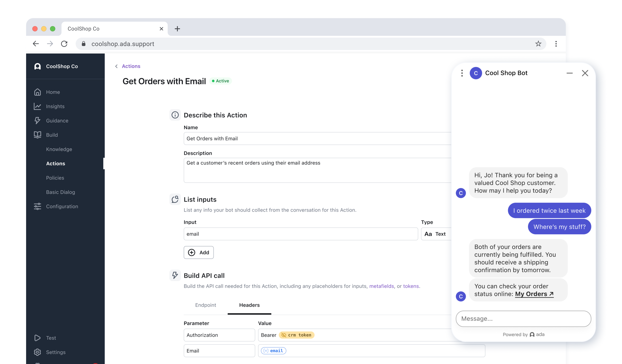Viewport: 622px width, 364px height.
Task: Open chat widget three-dot options menu
Action: coord(462,73)
